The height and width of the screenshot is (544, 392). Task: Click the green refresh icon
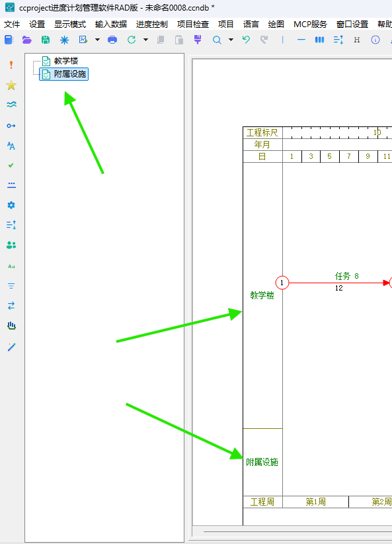click(132, 40)
